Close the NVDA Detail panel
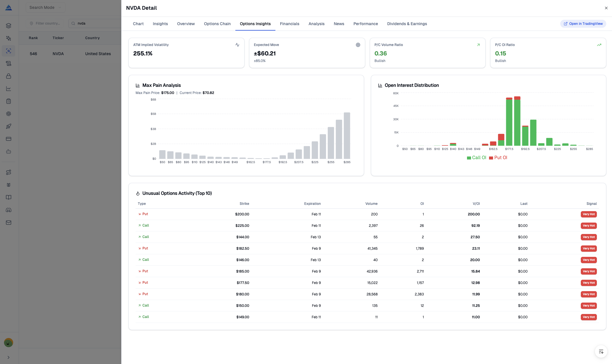 (x=606, y=8)
